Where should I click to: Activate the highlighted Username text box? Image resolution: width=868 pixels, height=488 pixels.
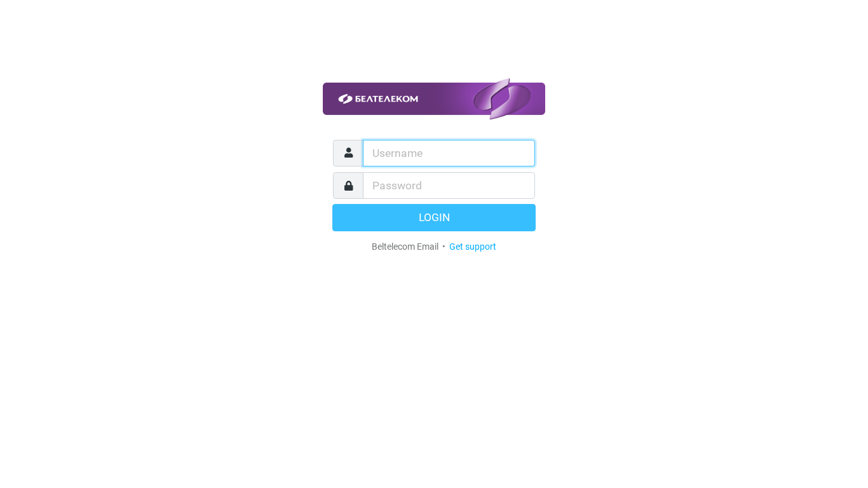coord(449,153)
